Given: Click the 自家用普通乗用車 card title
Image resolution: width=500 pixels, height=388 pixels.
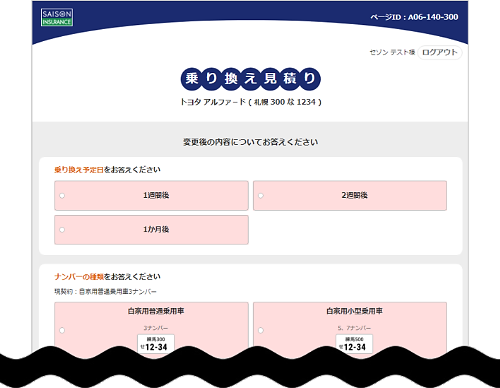Looking at the screenshot, I should [x=156, y=311].
